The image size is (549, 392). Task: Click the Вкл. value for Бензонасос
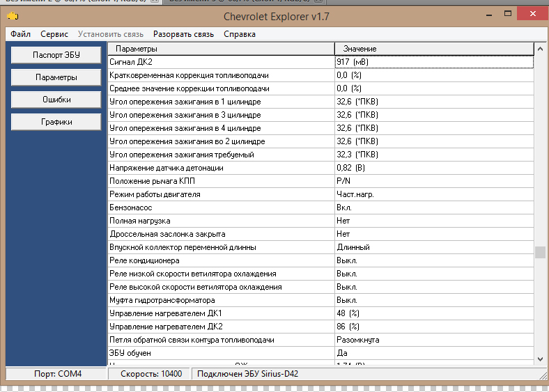[x=434, y=208]
